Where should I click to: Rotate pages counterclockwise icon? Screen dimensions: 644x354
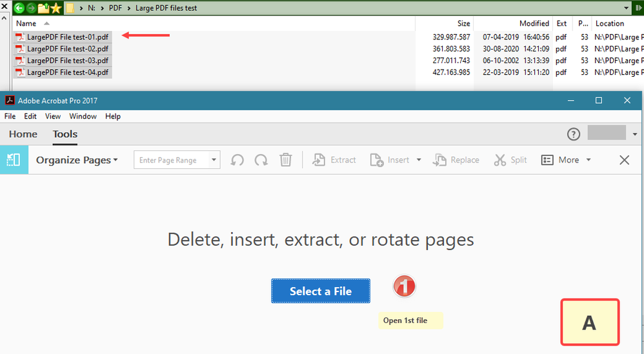pos(237,160)
